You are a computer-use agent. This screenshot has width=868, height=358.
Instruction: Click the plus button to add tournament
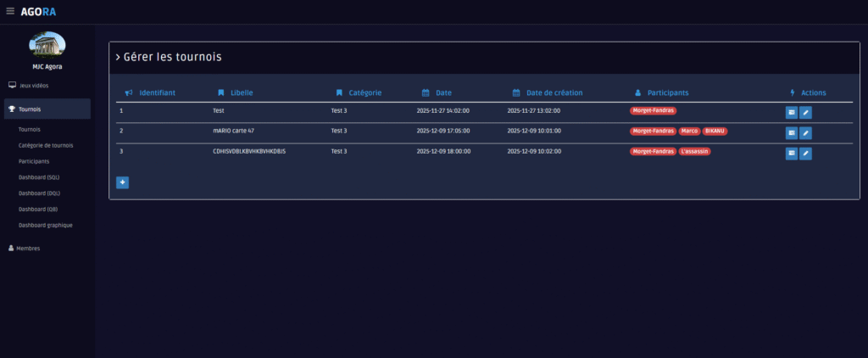coord(122,182)
